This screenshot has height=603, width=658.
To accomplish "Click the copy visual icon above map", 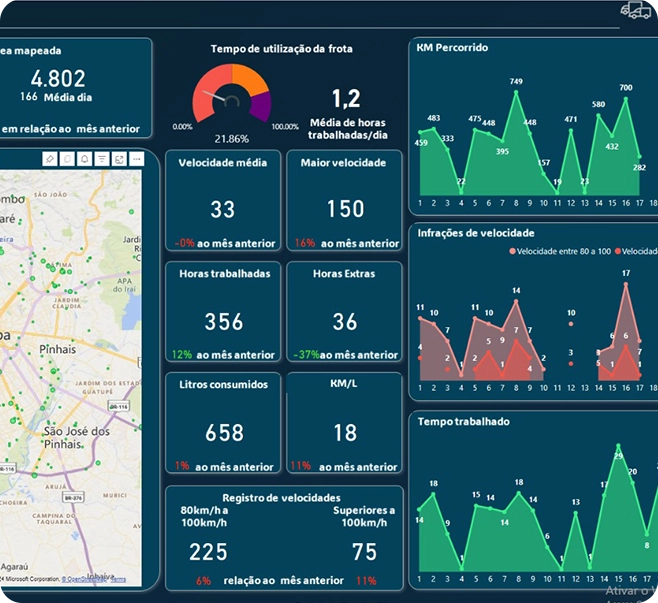I will pyautogui.click(x=67, y=159).
